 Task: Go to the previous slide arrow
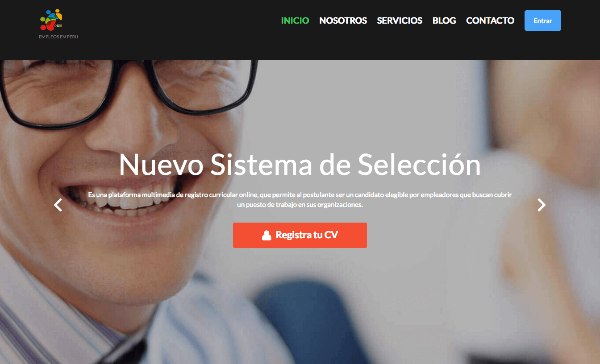click(x=58, y=205)
